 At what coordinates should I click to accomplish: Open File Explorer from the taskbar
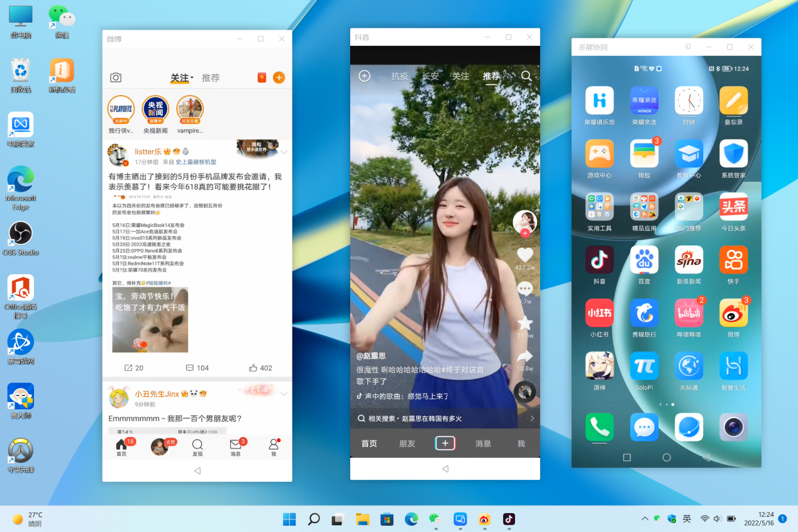[x=362, y=519]
